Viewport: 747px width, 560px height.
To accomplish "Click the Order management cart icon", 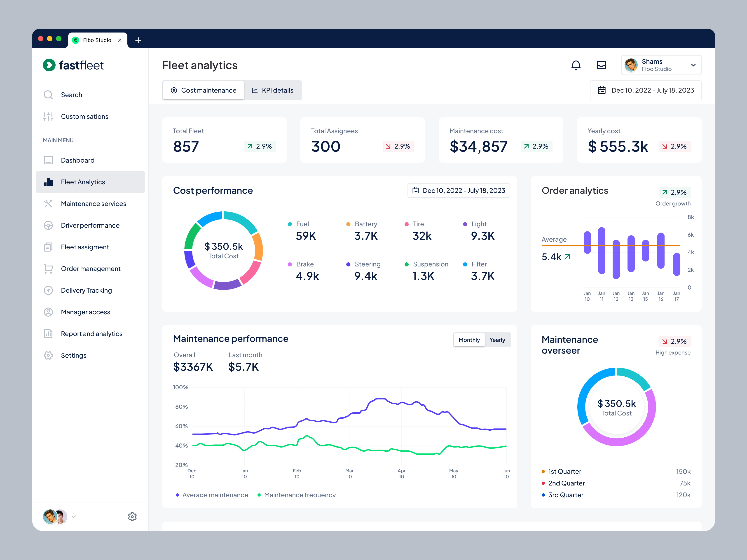I will point(48,269).
